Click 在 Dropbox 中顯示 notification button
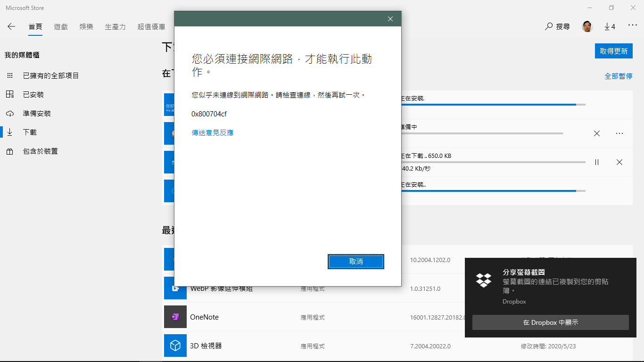644x362 pixels. coord(551,322)
